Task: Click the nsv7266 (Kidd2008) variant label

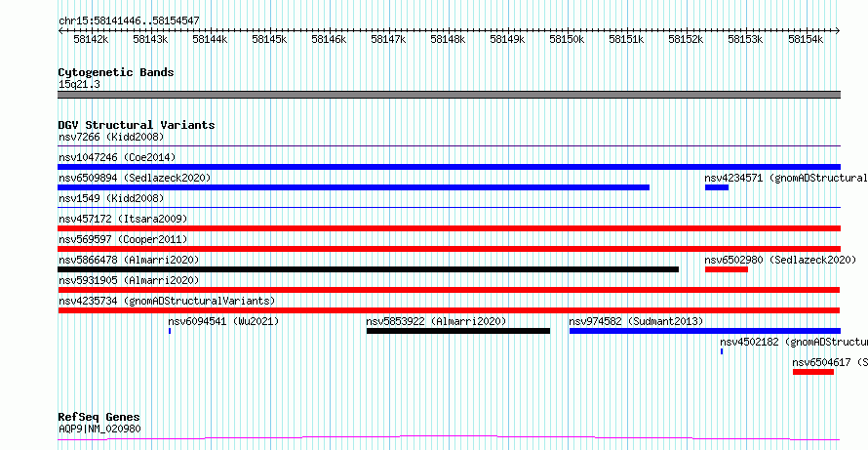Action: 111,137
